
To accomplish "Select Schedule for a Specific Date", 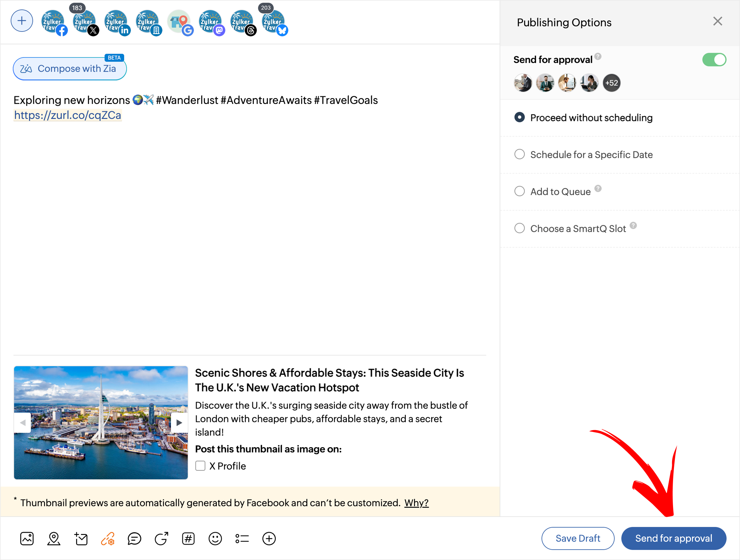I will (519, 154).
